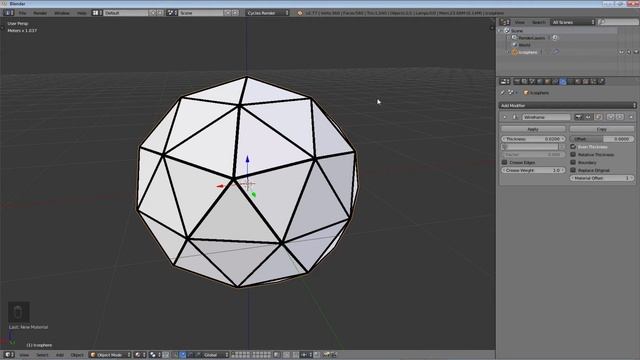Image resolution: width=640 pixels, height=360 pixels.
Task: Toggle Icosphere selectability in outliner
Action: tap(629, 52)
